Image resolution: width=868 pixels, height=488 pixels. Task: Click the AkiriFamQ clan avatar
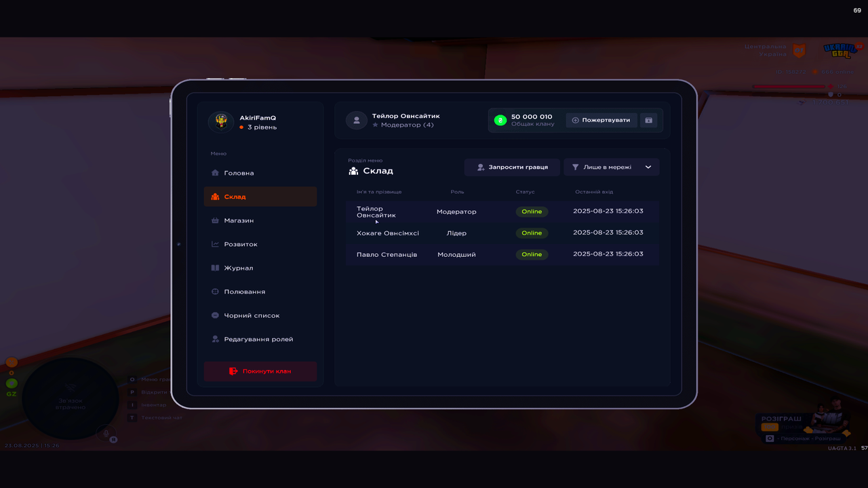pos(221,122)
